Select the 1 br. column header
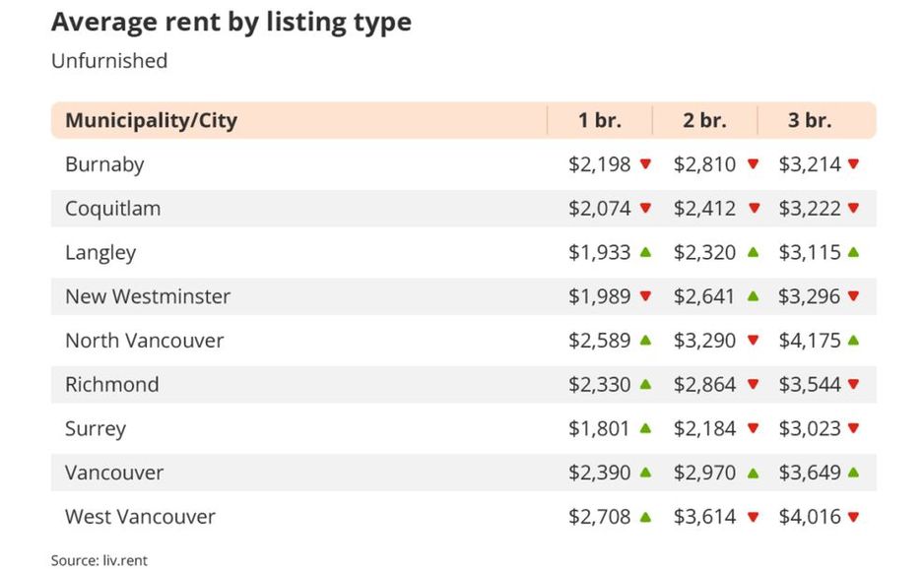This screenshot has height=570, width=924. coord(600,121)
